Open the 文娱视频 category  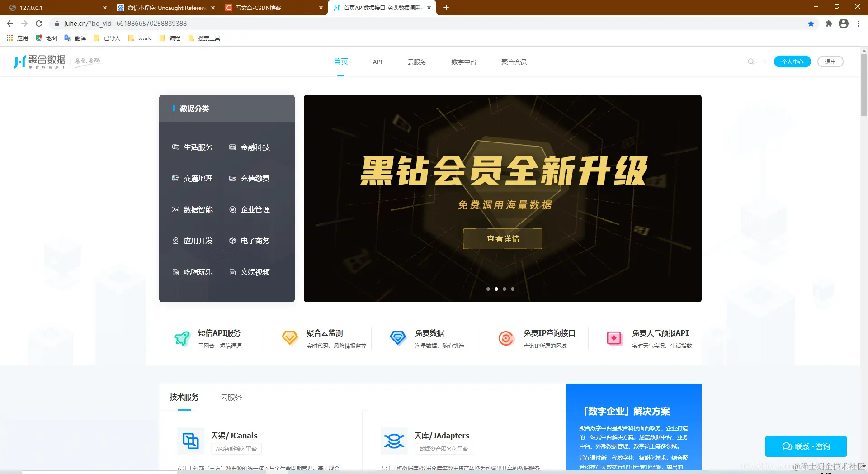point(250,272)
